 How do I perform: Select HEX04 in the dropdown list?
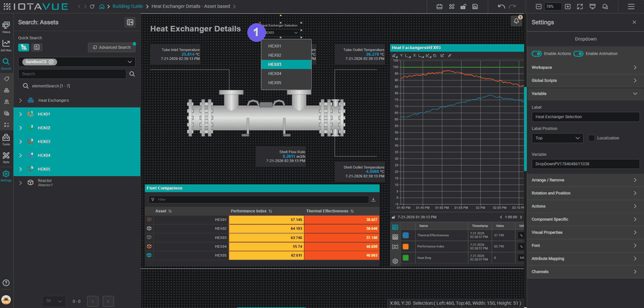(x=287, y=73)
